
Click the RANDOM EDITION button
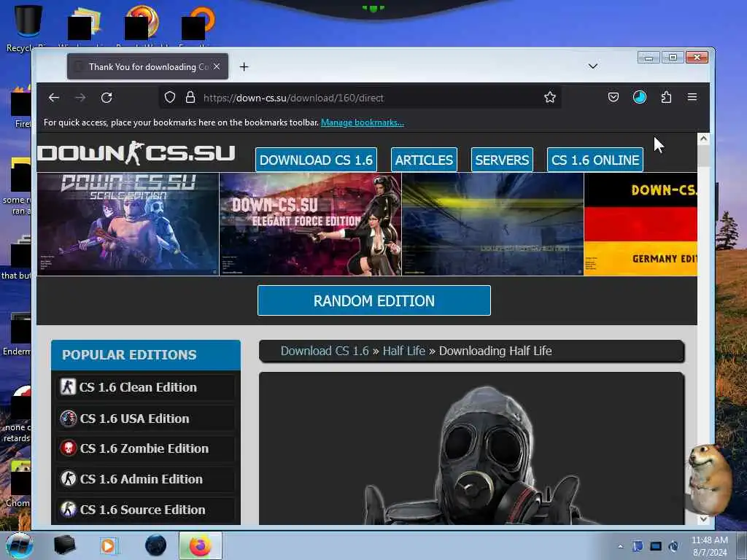coord(374,300)
